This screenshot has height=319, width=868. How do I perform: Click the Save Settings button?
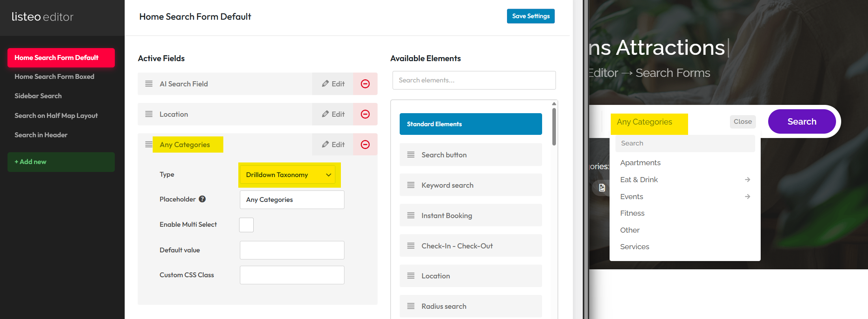(530, 16)
